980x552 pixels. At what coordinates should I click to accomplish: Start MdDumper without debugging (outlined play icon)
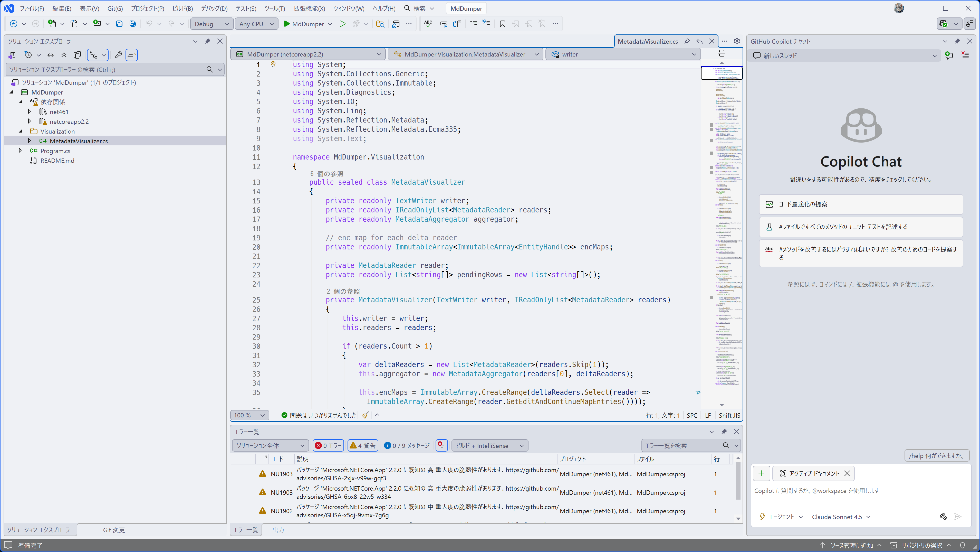click(342, 24)
